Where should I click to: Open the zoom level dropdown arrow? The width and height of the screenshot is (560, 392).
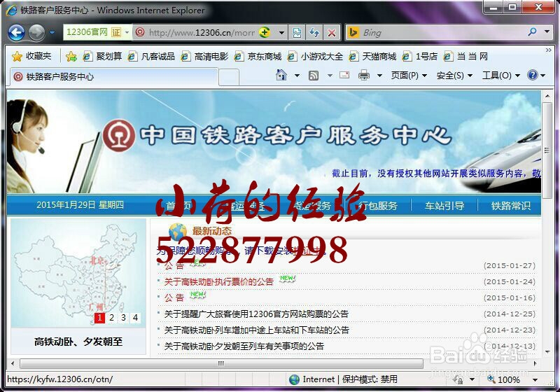pos(535,379)
